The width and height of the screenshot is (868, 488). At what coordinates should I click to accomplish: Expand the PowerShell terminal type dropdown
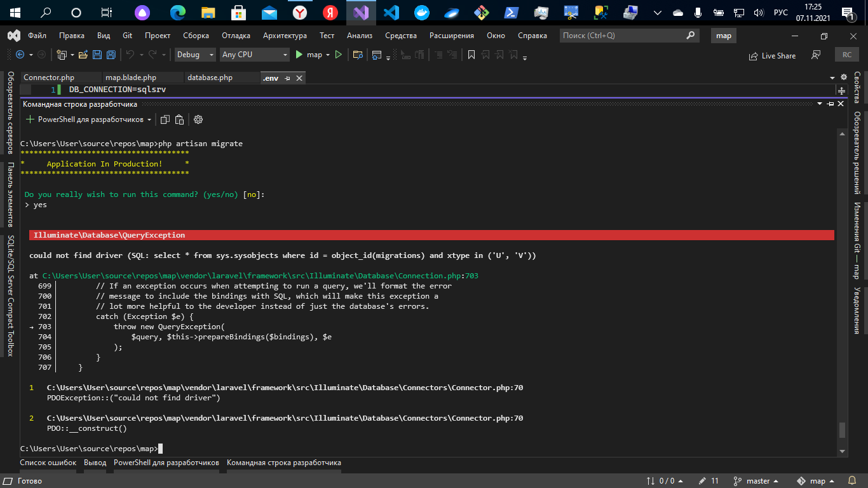point(149,119)
